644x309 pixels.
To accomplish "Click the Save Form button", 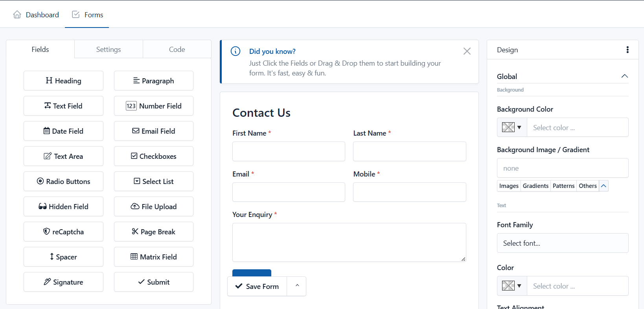I will pos(257,286).
